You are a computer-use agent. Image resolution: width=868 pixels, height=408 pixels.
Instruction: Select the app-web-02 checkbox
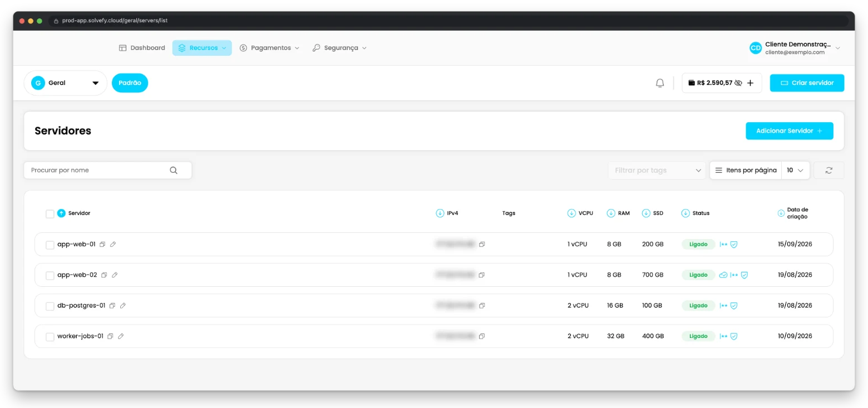click(50, 275)
